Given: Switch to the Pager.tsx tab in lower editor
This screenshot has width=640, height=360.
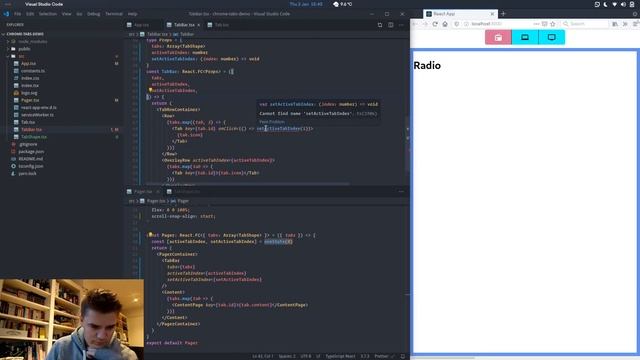Looking at the screenshot, I should 143,191.
